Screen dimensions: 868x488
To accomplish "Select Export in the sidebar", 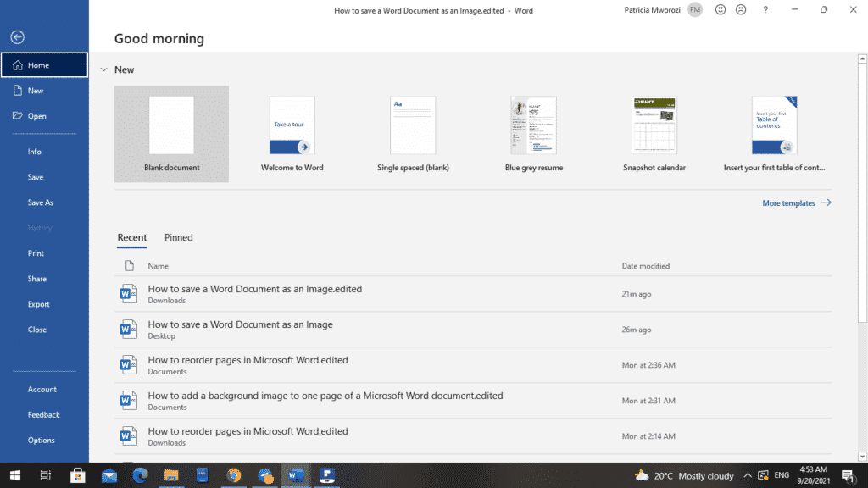I will click(x=38, y=303).
